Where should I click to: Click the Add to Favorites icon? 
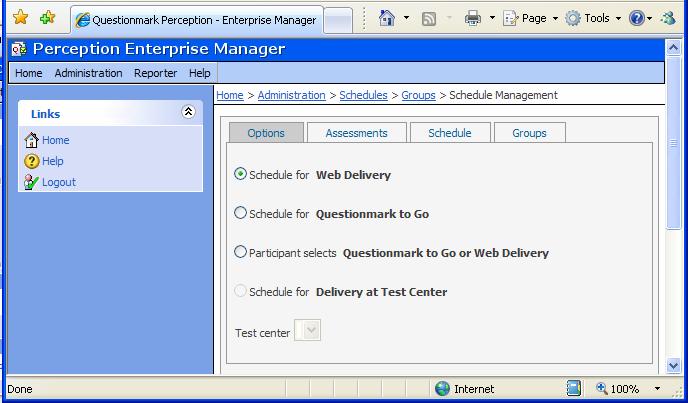click(47, 18)
